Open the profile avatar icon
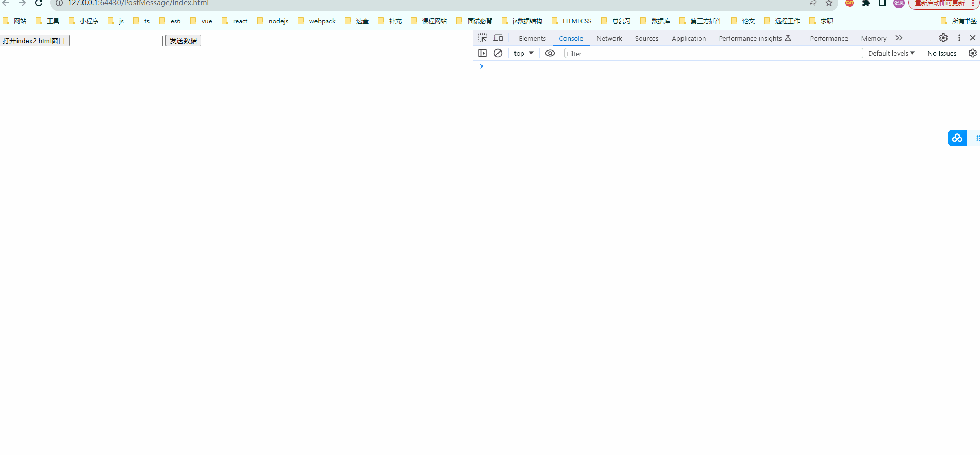The image size is (980, 455). pyautogui.click(x=899, y=3)
